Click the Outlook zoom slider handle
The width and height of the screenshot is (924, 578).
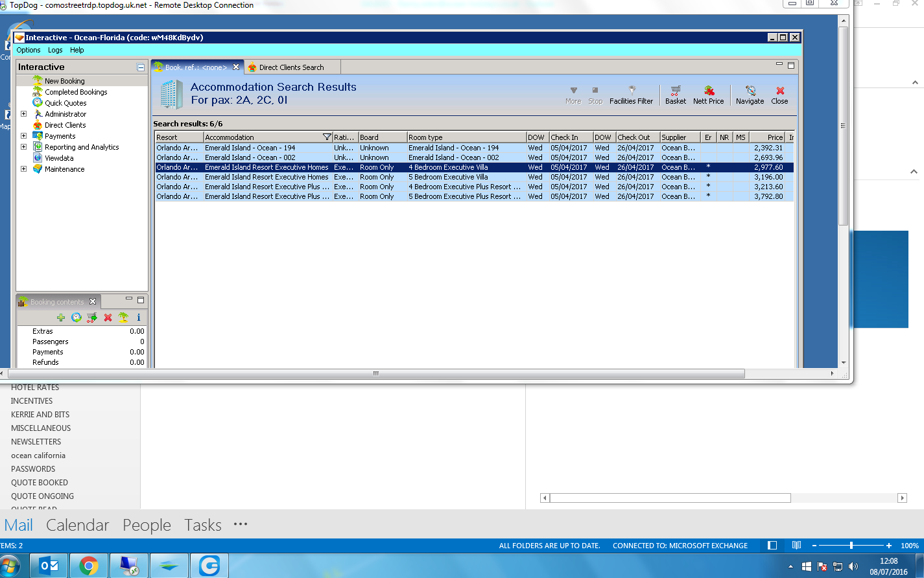point(851,546)
